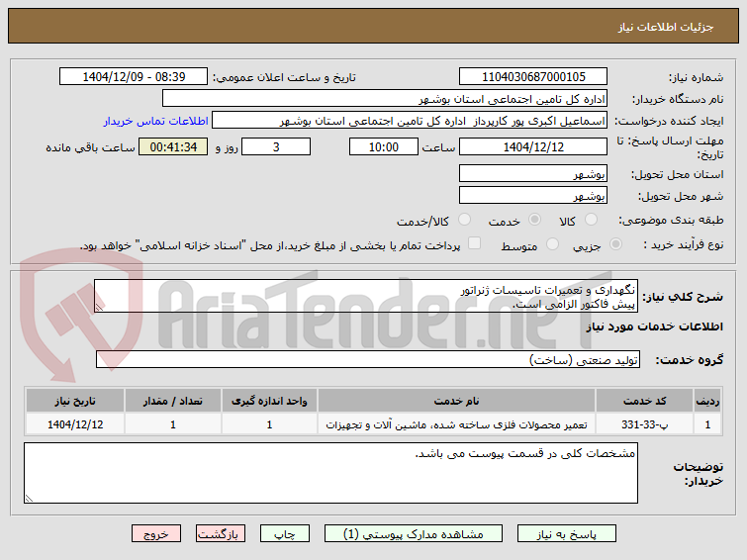Open اطلاعات تماس خریدار link
747x560 pixels.
(x=155, y=121)
